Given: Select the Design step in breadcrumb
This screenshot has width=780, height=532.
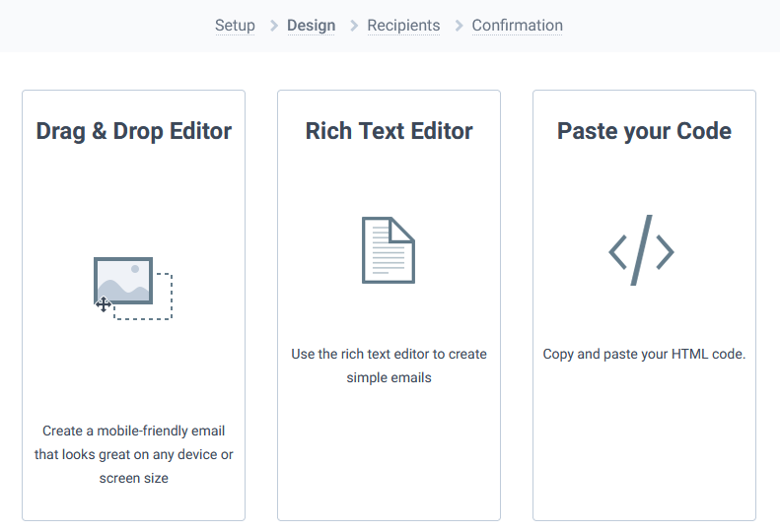Looking at the screenshot, I should coord(311,26).
